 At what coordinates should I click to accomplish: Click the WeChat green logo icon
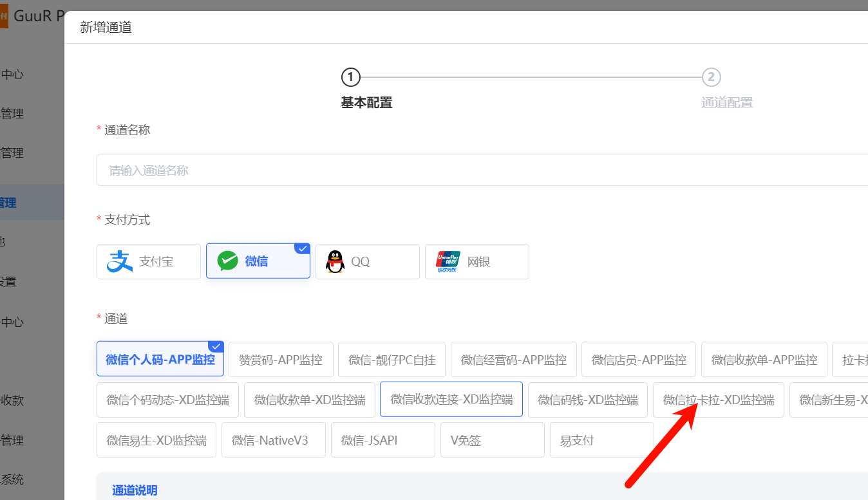coord(228,261)
